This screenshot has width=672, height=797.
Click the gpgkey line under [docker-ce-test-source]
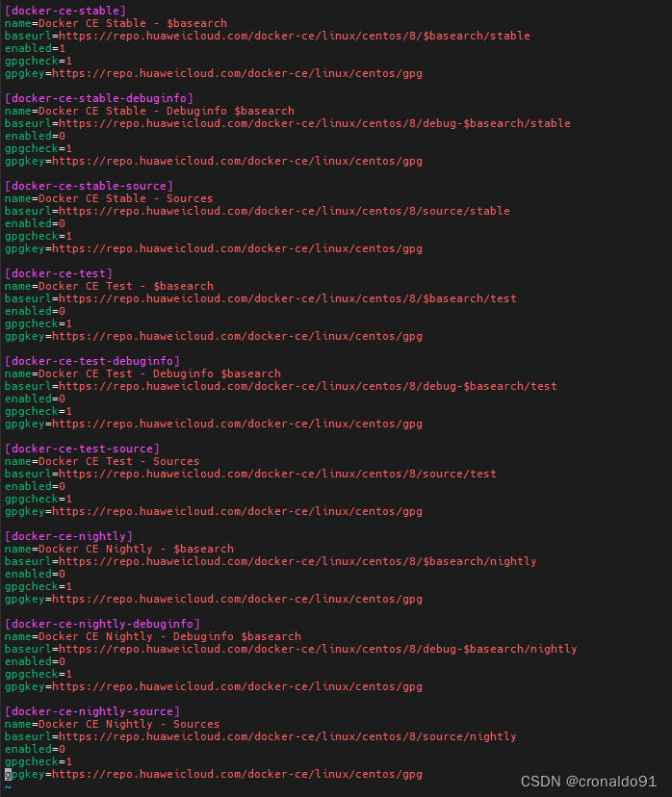(x=214, y=511)
